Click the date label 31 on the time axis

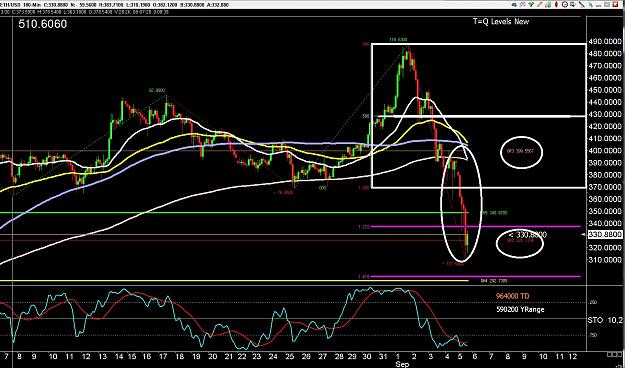coord(383,356)
